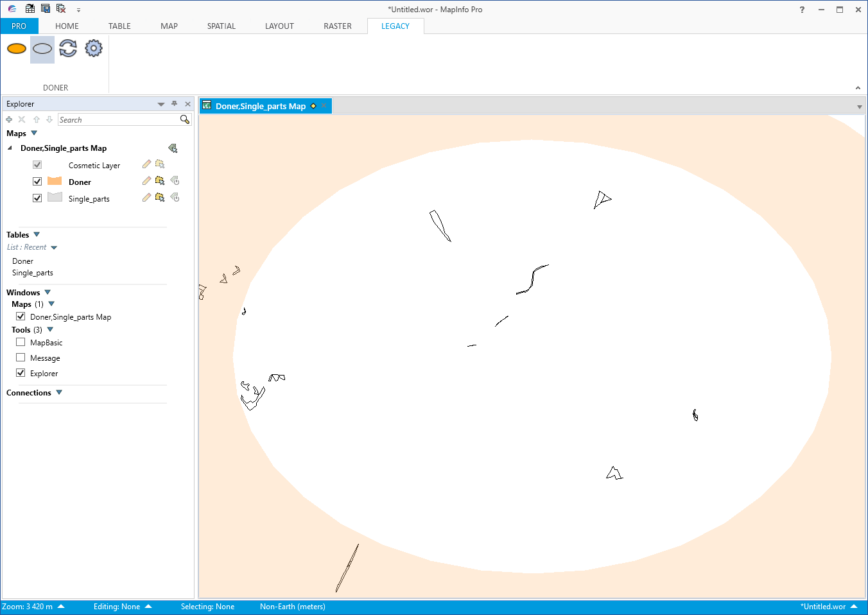Open the Doner gear settings icon
The image size is (868, 615).
[x=94, y=49]
